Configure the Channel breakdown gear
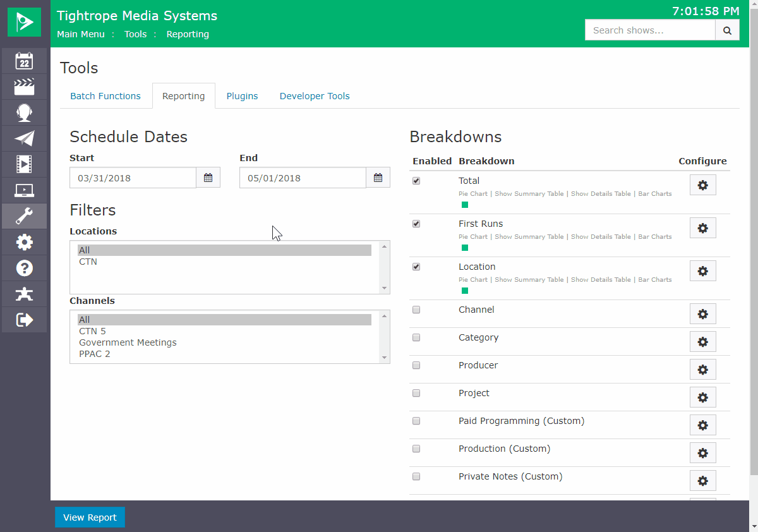 point(702,314)
